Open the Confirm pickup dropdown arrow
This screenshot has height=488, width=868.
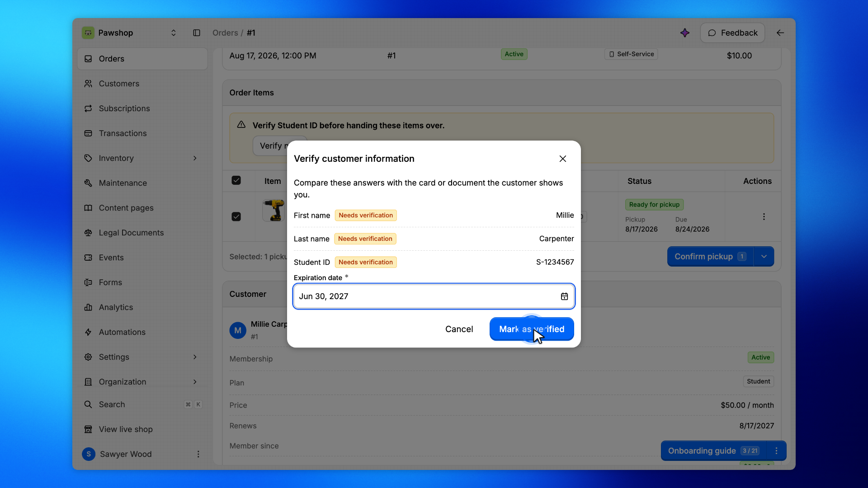pyautogui.click(x=764, y=257)
